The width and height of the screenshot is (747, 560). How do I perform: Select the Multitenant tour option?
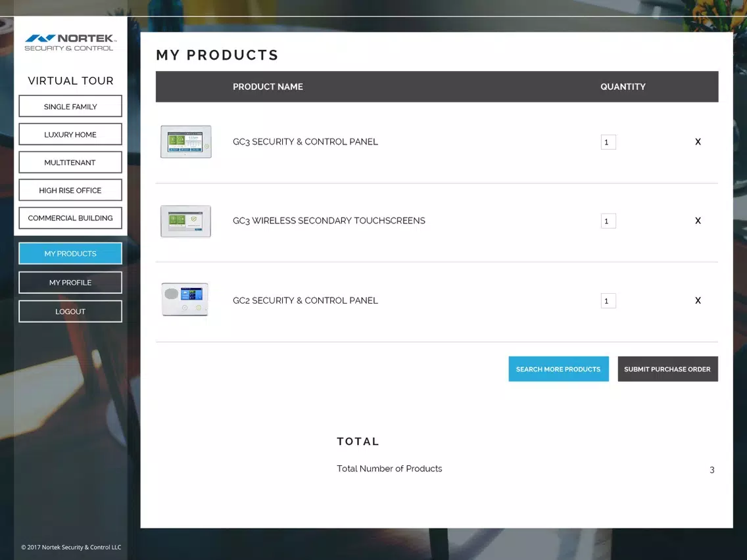point(70,162)
